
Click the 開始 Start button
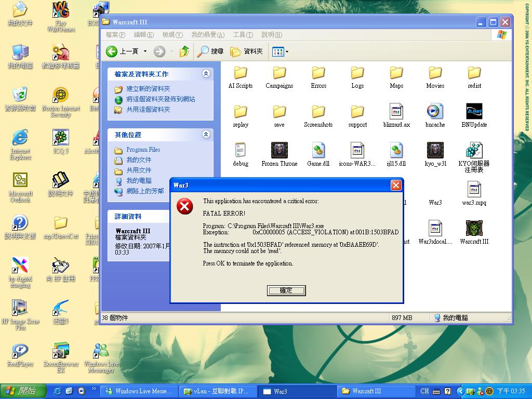click(x=23, y=391)
